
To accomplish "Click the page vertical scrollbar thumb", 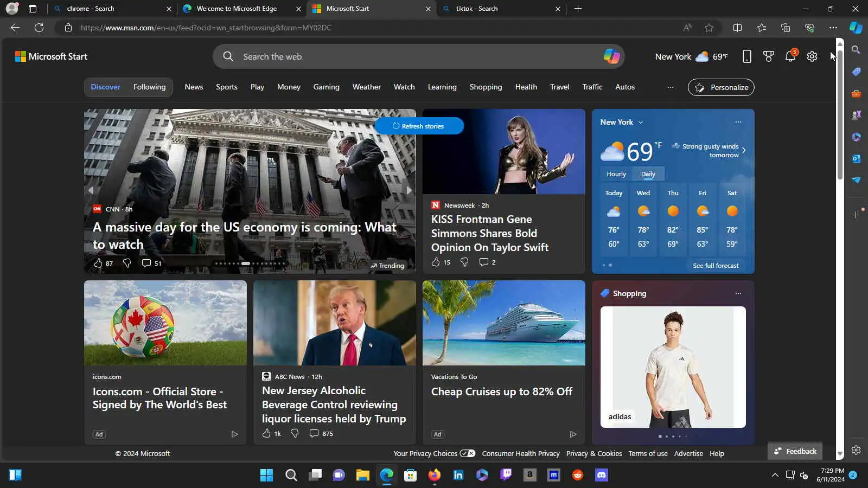I will (840, 114).
